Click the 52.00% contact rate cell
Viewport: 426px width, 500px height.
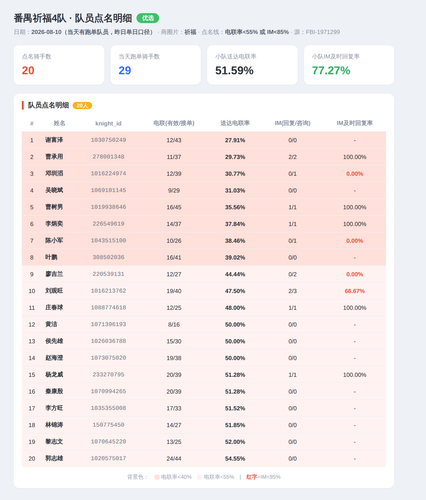(x=235, y=442)
